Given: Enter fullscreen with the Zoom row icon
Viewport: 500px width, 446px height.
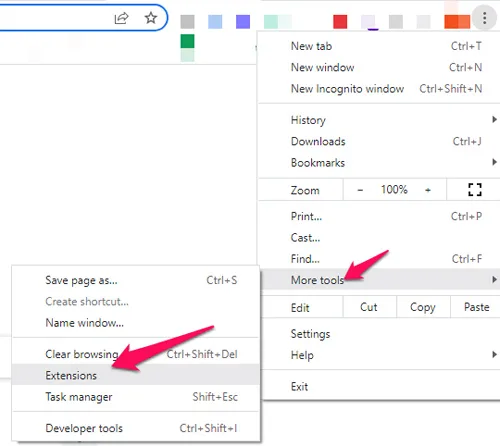Looking at the screenshot, I should pyautogui.click(x=475, y=190).
